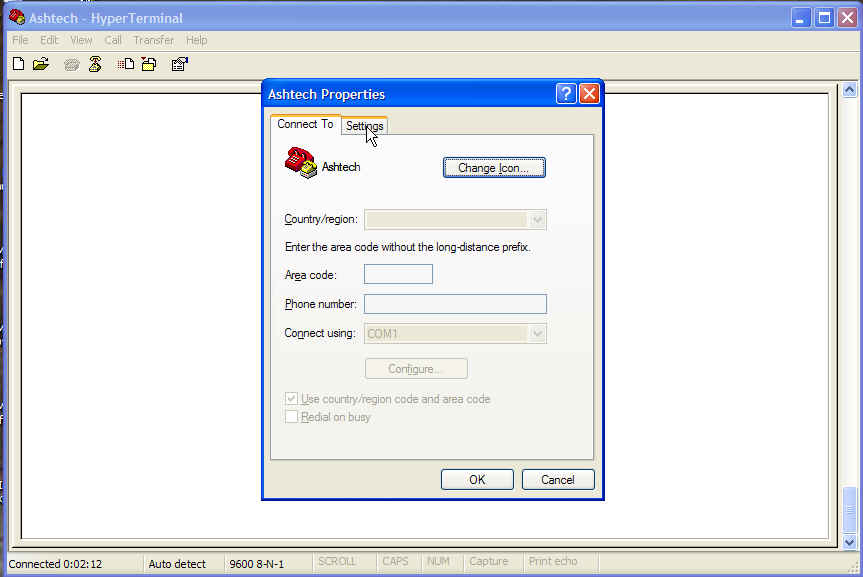Expand the Country/region dropdown
The height and width of the screenshot is (577, 863).
click(x=538, y=220)
